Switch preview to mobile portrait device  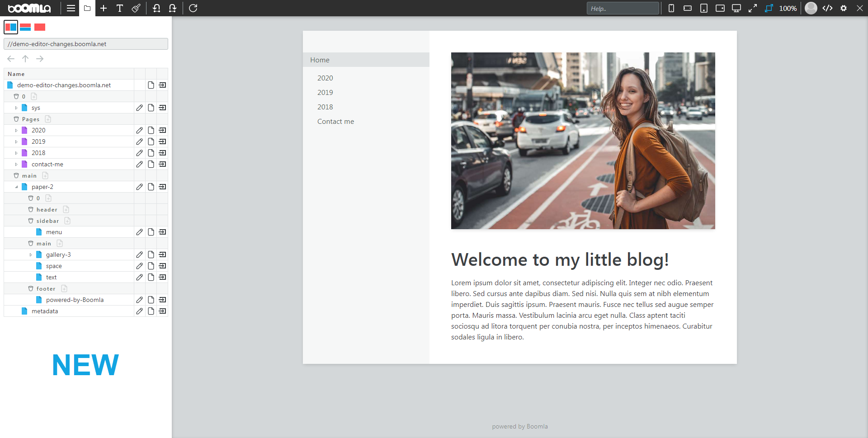click(671, 8)
